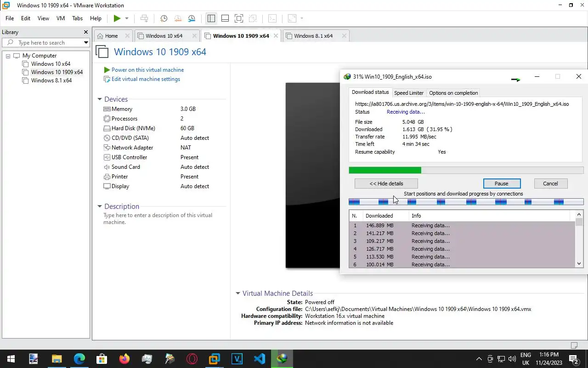Open the File menu
The height and width of the screenshot is (368, 588).
click(x=10, y=18)
